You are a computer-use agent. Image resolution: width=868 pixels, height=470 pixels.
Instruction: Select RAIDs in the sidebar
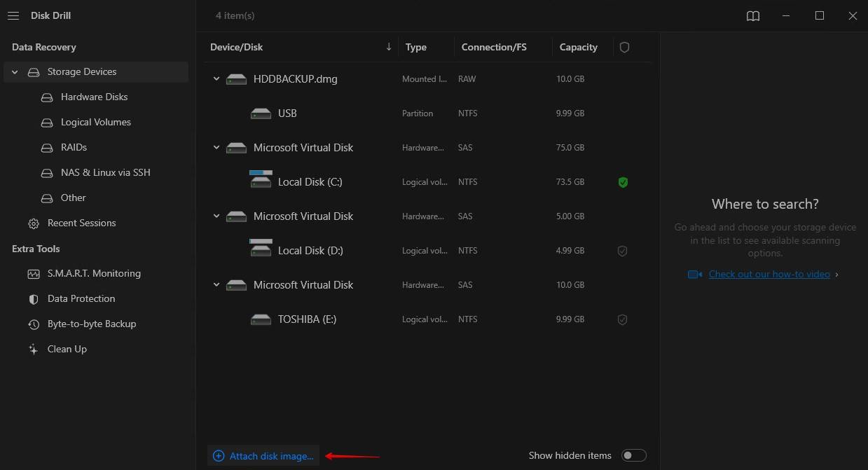(x=74, y=148)
